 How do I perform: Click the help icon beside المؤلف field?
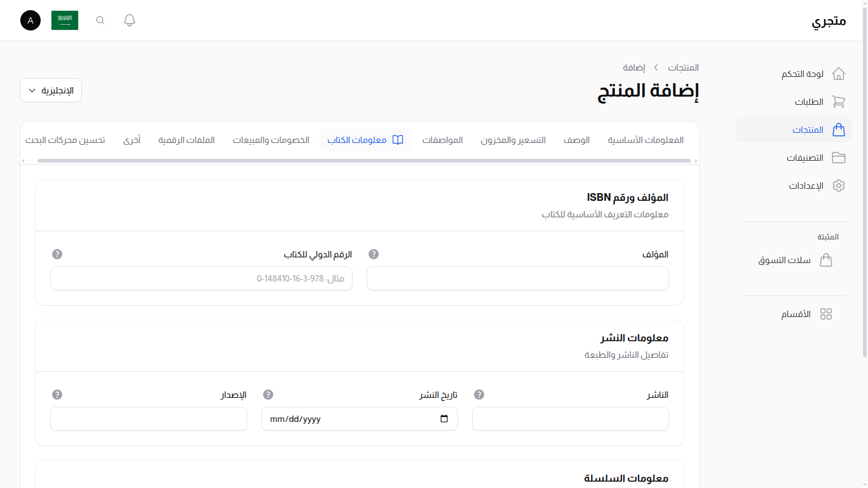point(373,254)
